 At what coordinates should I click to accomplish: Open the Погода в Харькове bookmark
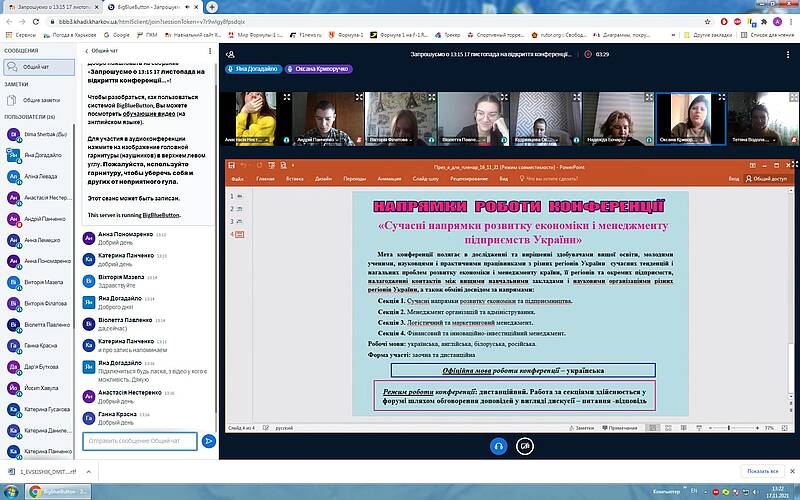(x=69, y=35)
